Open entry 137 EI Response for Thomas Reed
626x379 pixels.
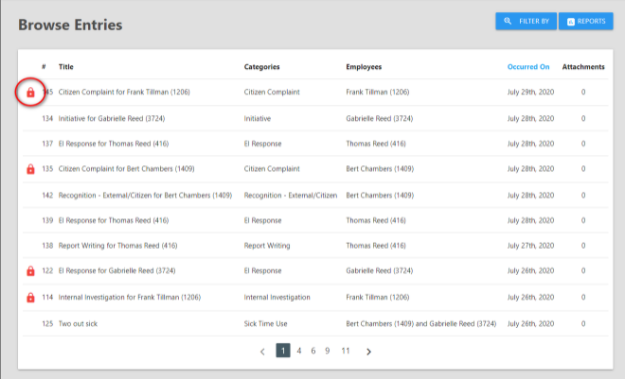tap(113, 143)
